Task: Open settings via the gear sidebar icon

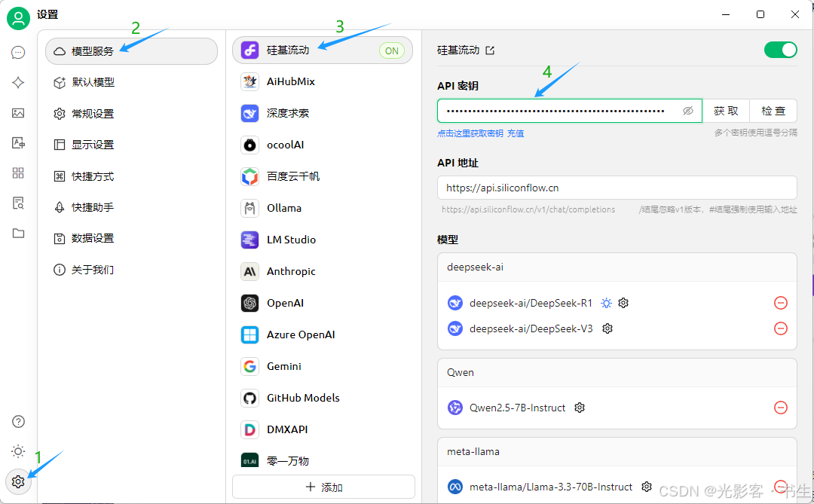Action: [18, 481]
